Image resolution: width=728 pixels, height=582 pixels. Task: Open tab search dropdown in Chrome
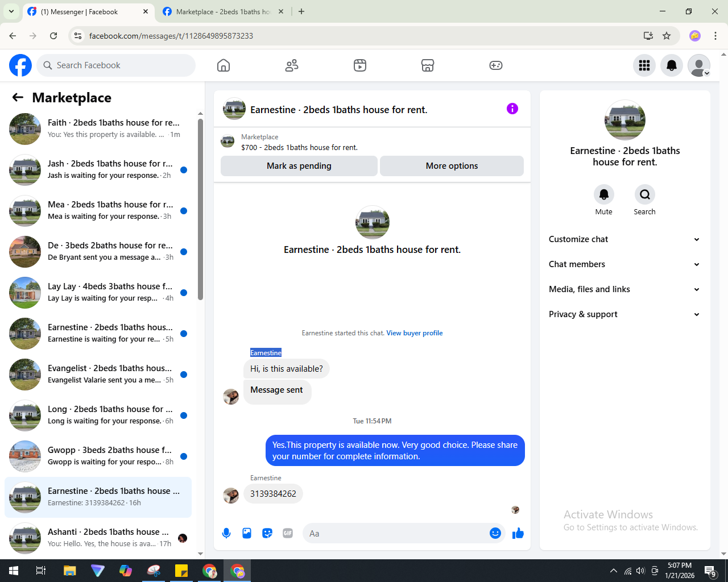pos(11,11)
